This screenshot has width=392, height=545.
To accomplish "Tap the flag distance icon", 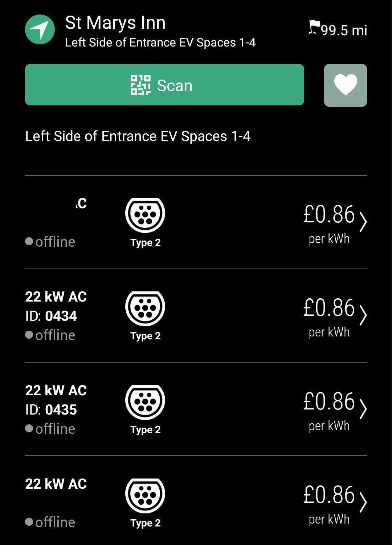I will coord(314,28).
